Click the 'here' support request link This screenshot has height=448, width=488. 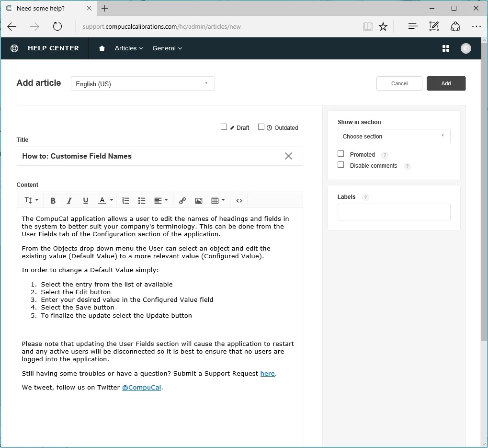point(267,373)
